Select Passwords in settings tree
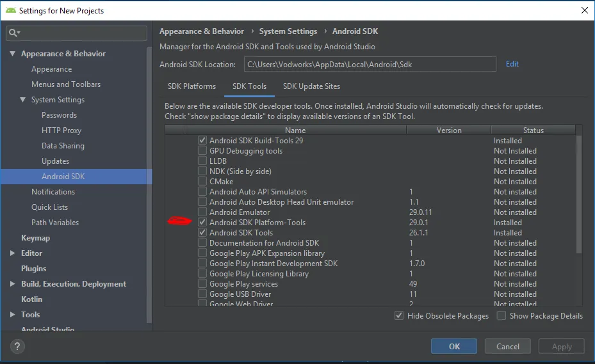The width and height of the screenshot is (595, 364). coord(59,115)
